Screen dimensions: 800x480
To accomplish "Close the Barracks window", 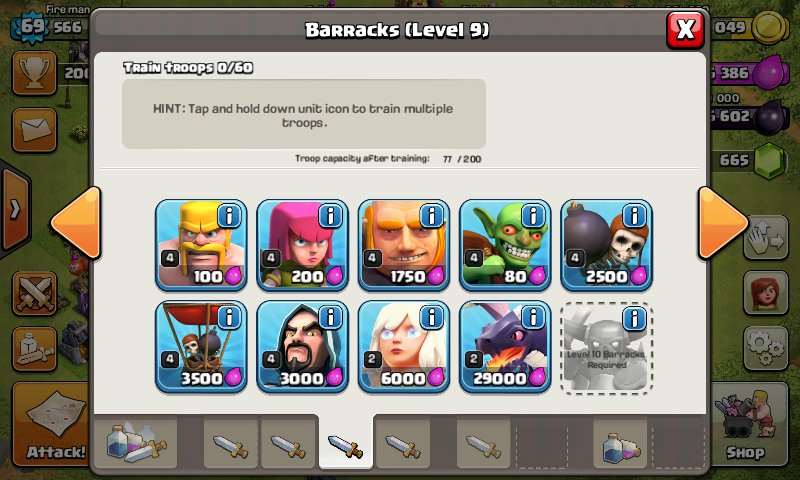I will click(685, 30).
